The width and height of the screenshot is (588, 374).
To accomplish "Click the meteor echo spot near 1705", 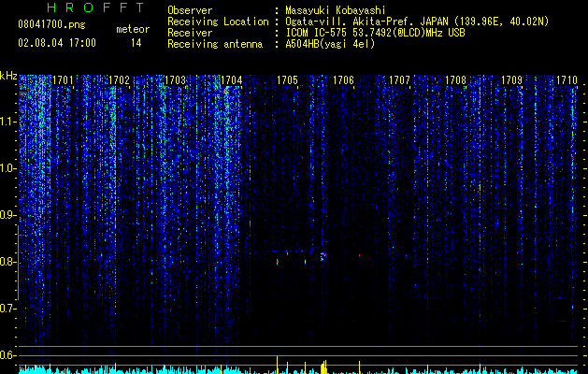I will pyautogui.click(x=278, y=262).
